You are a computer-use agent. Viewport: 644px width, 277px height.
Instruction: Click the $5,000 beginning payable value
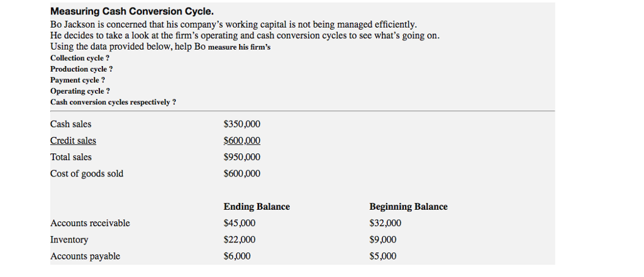383,256
